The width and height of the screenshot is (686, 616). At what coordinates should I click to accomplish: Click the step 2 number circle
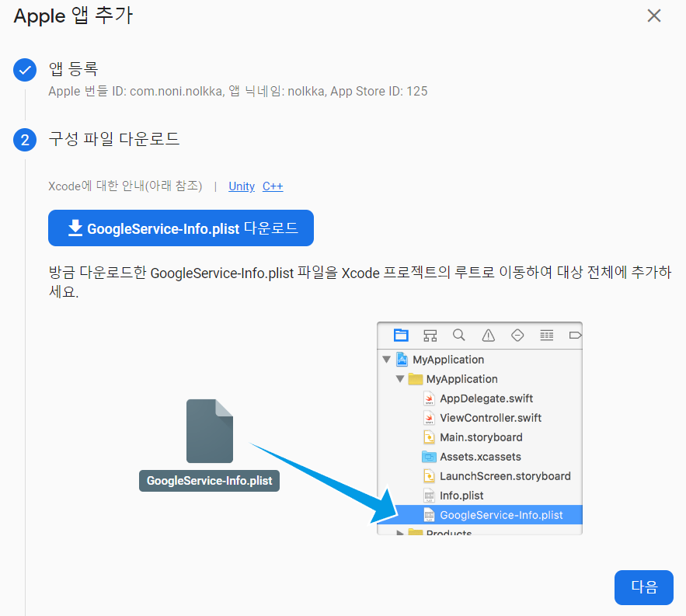(x=25, y=140)
